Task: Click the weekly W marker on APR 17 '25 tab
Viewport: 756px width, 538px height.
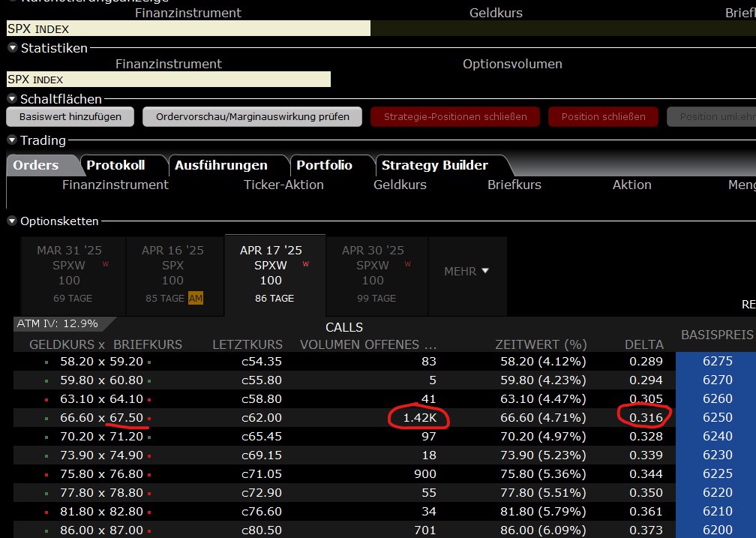Action: pyautogui.click(x=306, y=265)
